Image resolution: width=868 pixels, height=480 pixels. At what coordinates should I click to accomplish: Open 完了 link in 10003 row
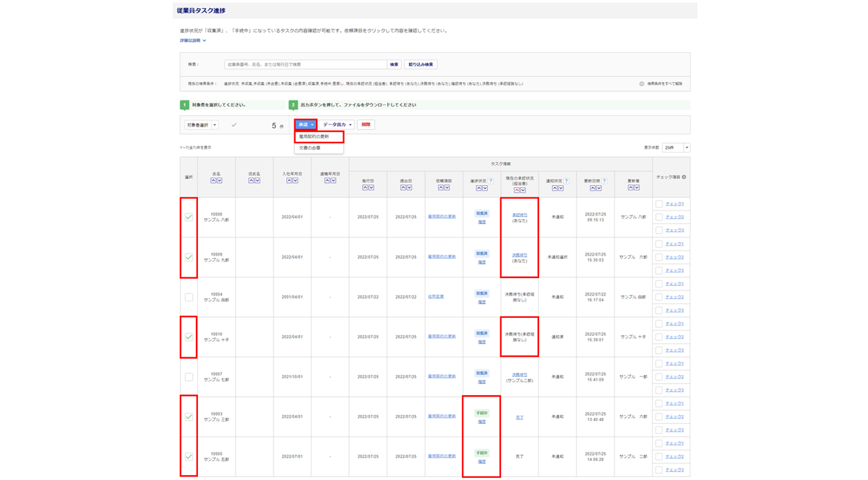pos(519,418)
